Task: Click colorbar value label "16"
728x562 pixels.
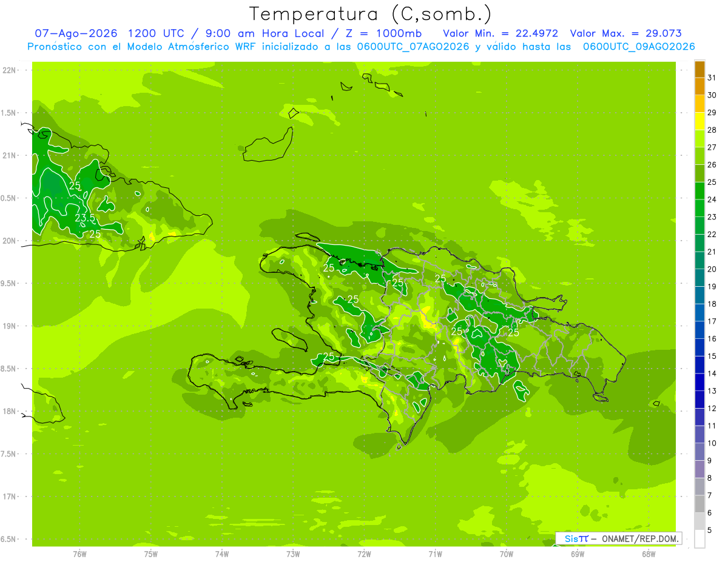Action: click(712, 339)
